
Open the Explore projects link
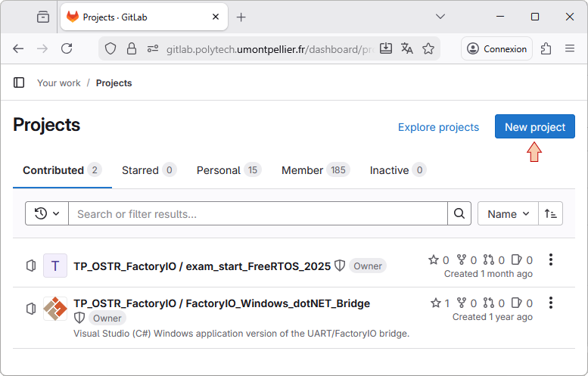[438, 127]
